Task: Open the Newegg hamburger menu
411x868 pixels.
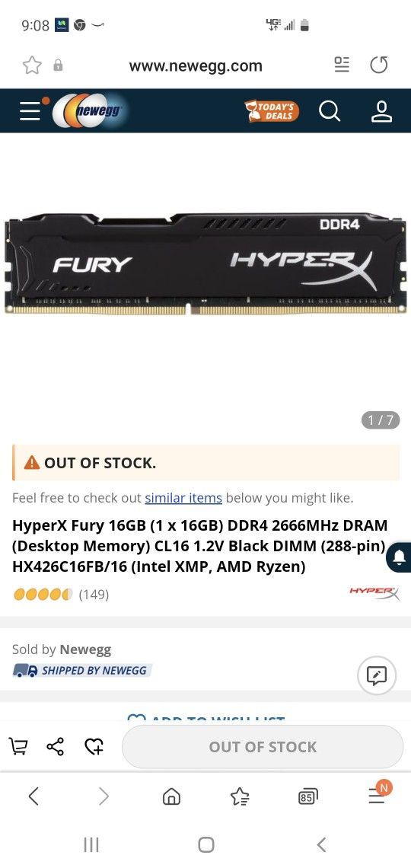Action: [30, 110]
